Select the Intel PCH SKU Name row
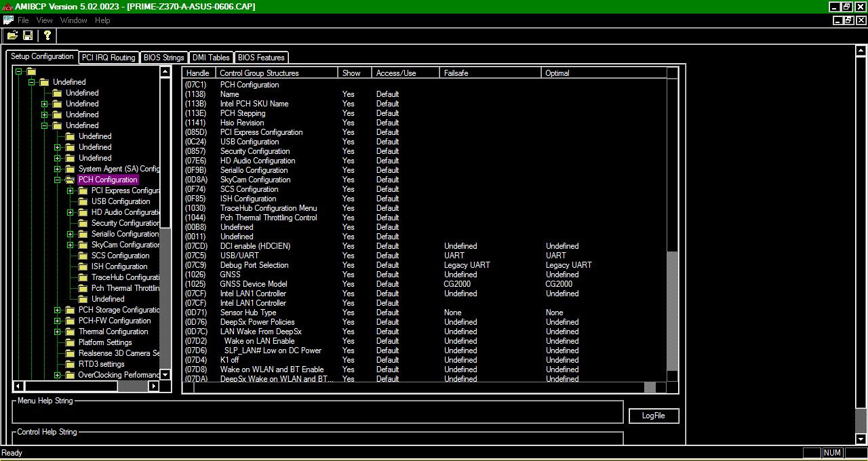The width and height of the screenshot is (868, 461). (425, 104)
